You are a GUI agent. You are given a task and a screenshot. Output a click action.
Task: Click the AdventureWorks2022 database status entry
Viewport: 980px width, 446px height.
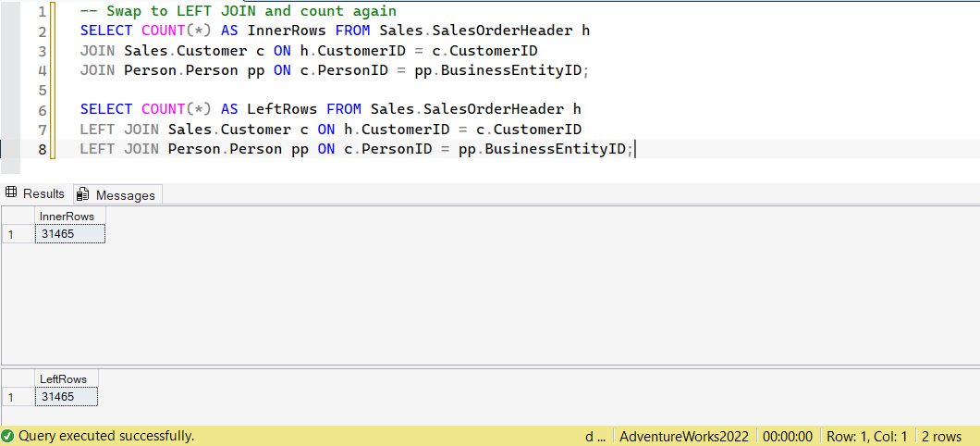[684, 437]
